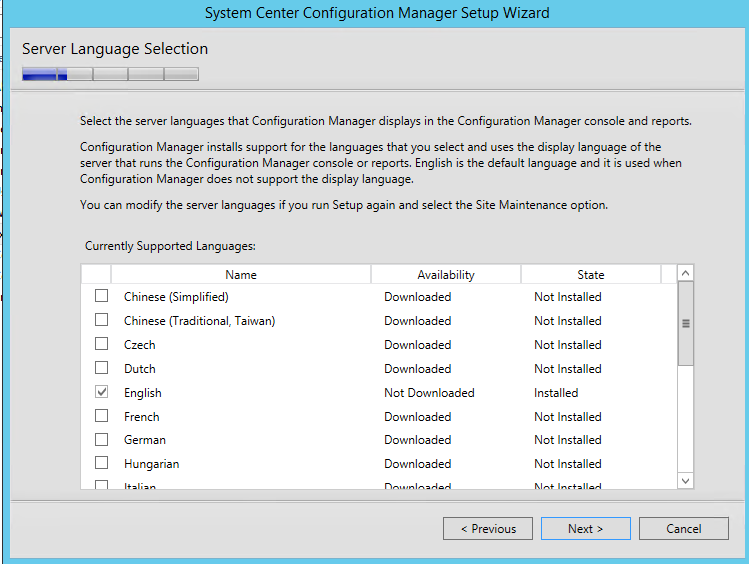Select the 'English' language name
Screen dimensions: 749x564
(x=143, y=393)
